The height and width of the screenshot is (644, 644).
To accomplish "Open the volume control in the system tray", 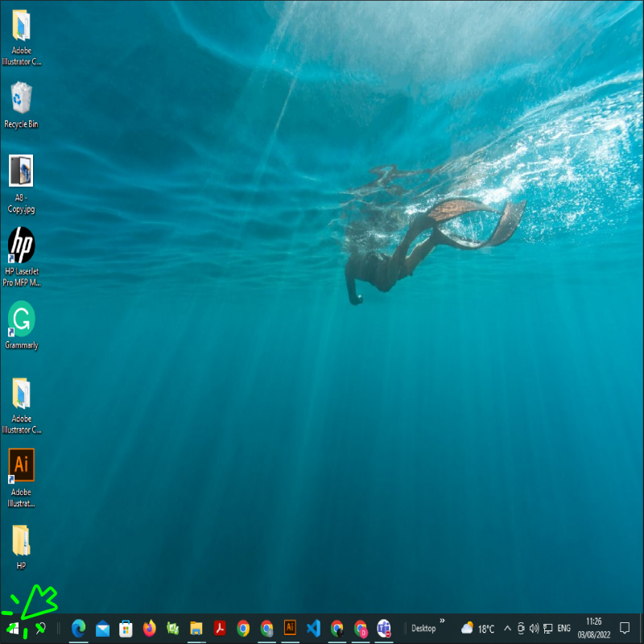I will pyautogui.click(x=534, y=628).
